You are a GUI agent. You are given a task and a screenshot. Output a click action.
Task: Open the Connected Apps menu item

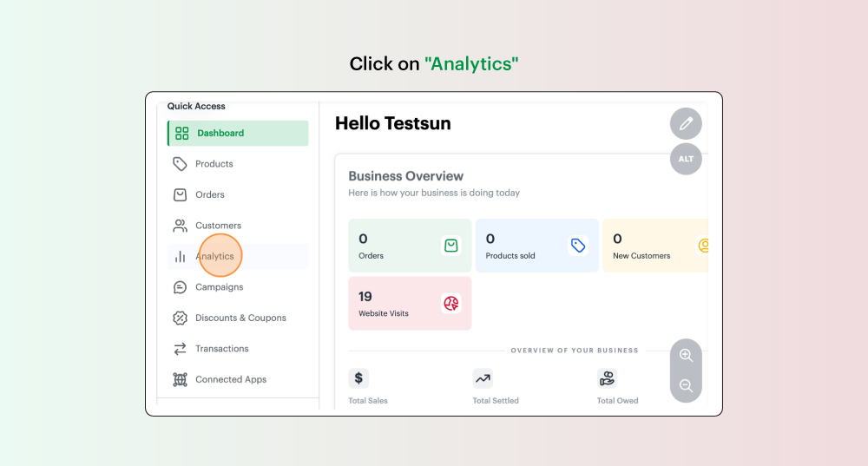point(238,380)
